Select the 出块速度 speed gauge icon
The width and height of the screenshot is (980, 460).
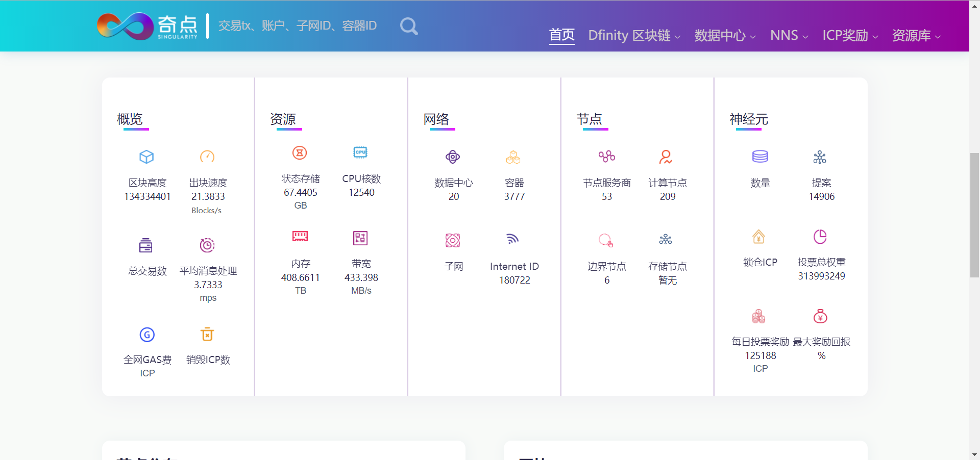coord(207,157)
